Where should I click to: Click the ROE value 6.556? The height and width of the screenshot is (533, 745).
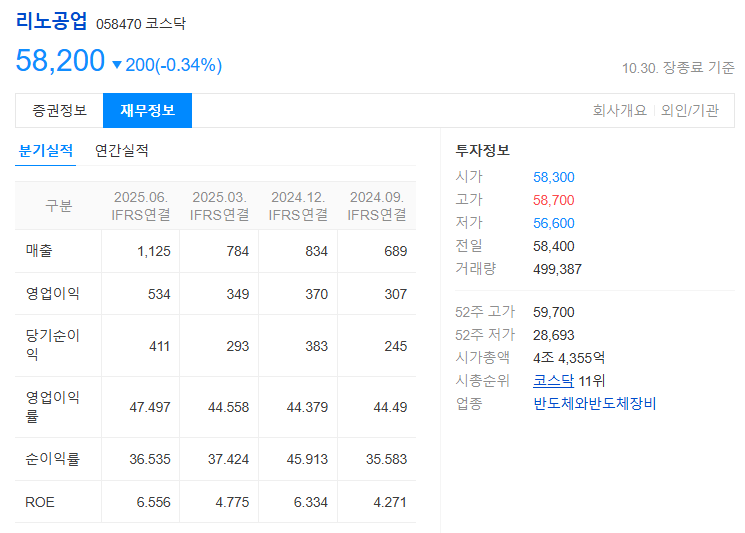153,502
